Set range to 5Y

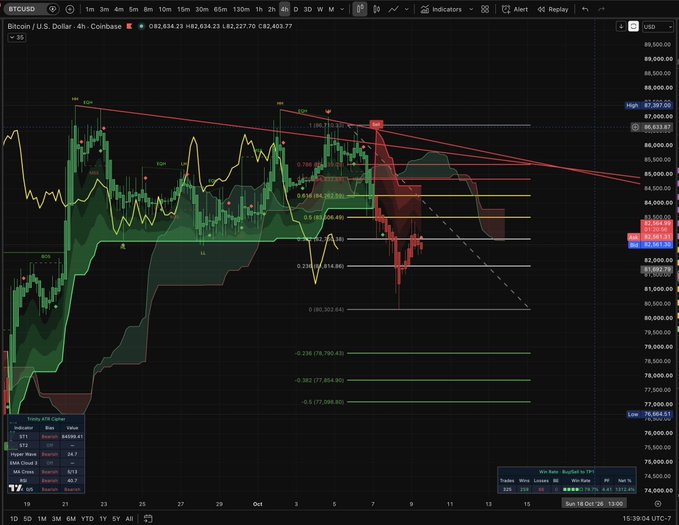click(x=116, y=519)
